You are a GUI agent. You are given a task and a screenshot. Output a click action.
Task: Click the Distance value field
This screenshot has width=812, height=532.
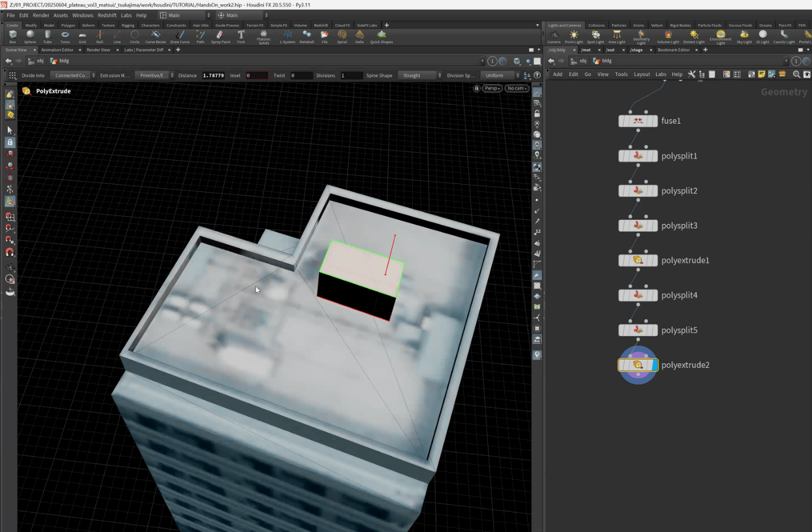(x=213, y=76)
